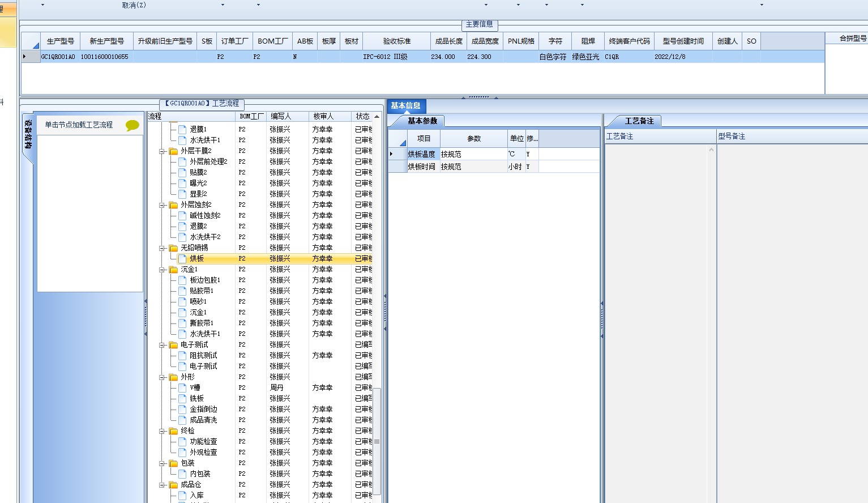Select the 【GC1QR001A0】工艺流程 tab
This screenshot has width=868, height=503.
pos(202,104)
